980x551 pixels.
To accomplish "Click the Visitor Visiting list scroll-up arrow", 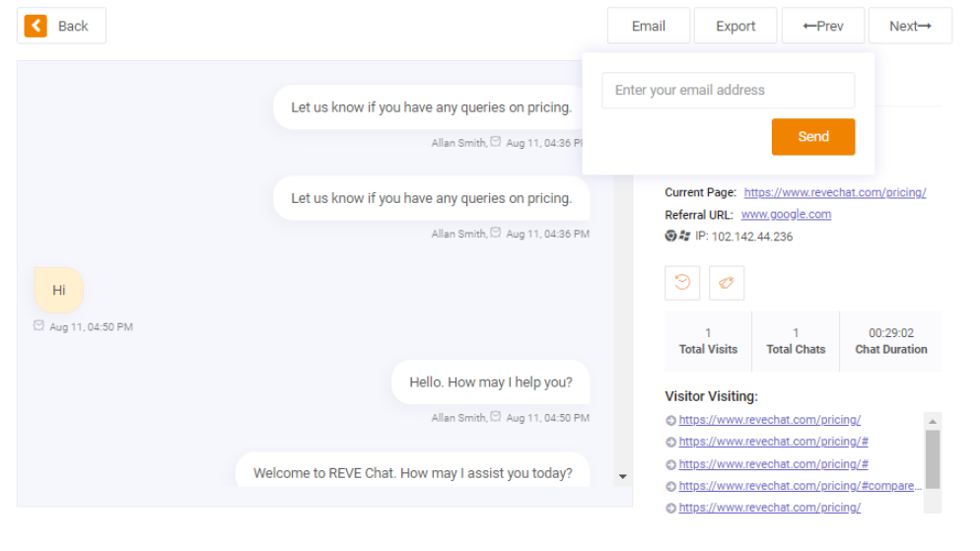I will pos(933,420).
